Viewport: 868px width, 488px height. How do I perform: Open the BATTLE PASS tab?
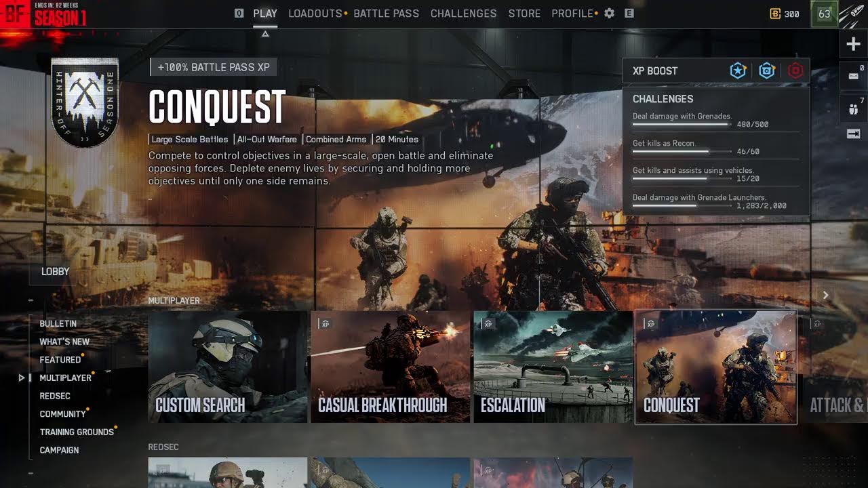point(387,14)
